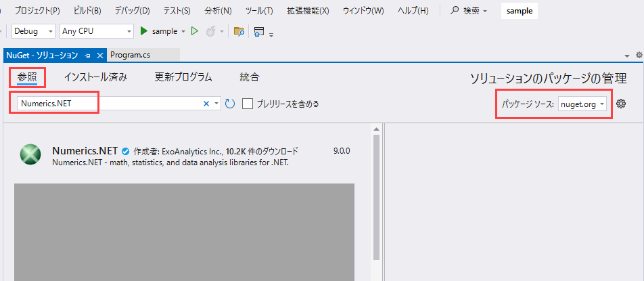The image size is (644, 281).
Task: Open the デバッグ(D) menu
Action: (133, 11)
